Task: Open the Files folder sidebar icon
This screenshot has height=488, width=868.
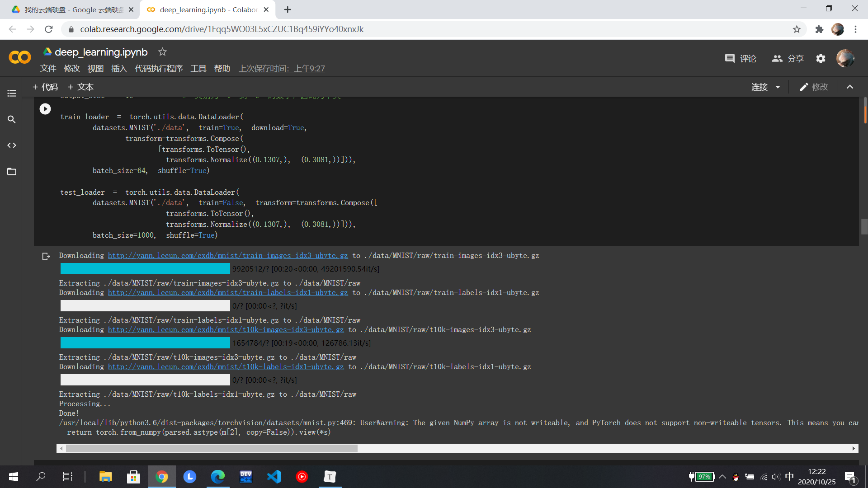Action: coord(12,172)
